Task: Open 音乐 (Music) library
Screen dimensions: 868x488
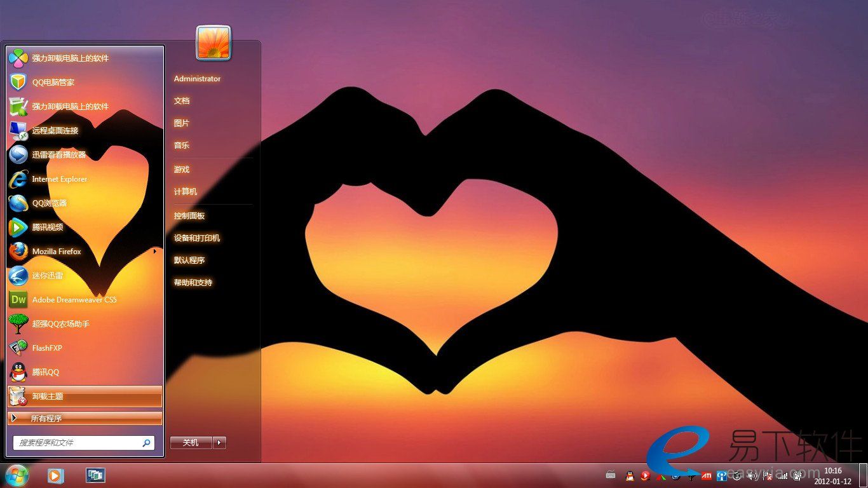Action: click(x=182, y=146)
